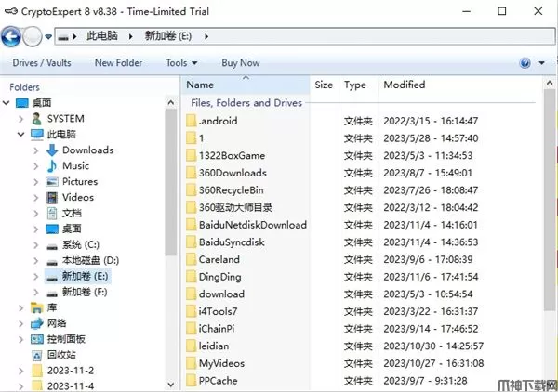Click 此电脑 in the address bar

point(102,36)
